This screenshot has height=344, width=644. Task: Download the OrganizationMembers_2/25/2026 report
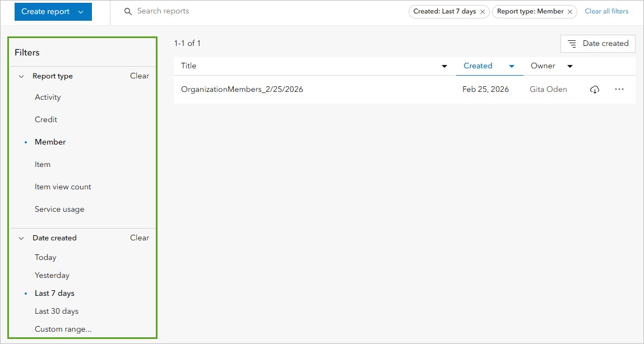(595, 89)
